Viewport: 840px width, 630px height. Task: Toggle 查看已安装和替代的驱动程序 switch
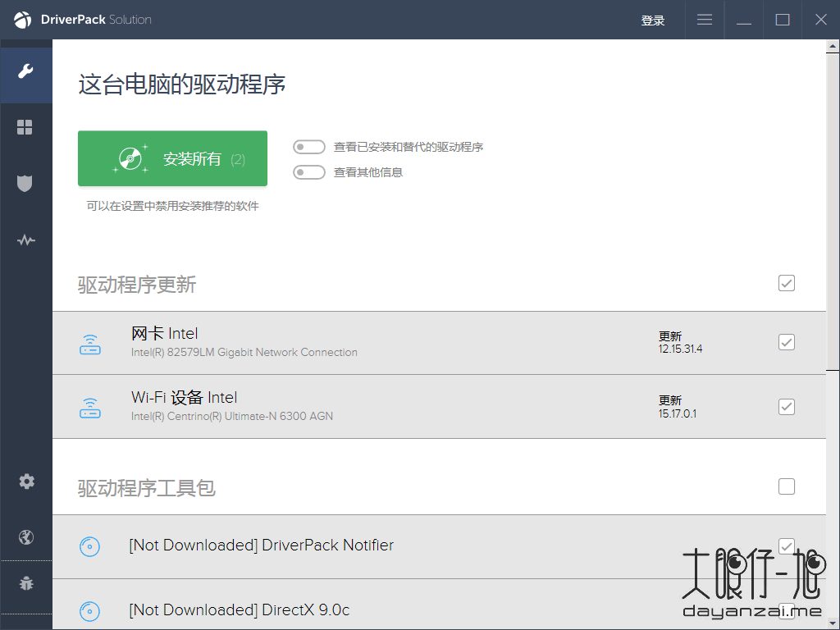click(x=309, y=147)
